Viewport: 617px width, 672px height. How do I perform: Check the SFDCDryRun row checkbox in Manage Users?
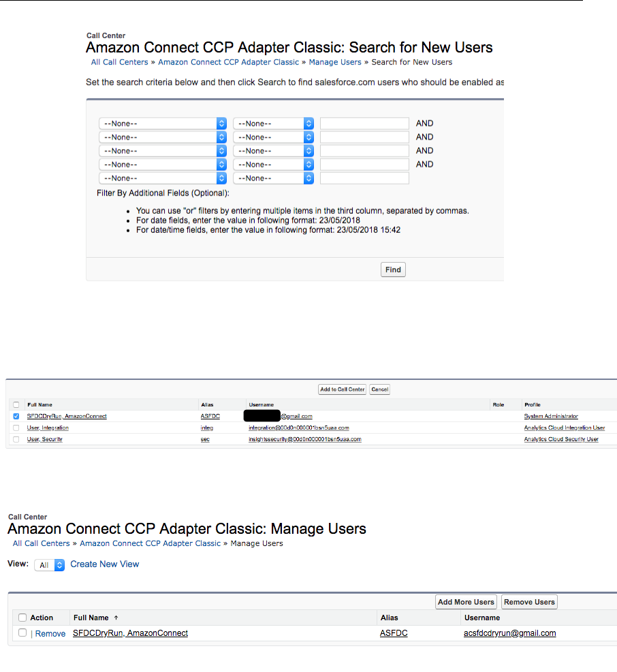click(22, 633)
